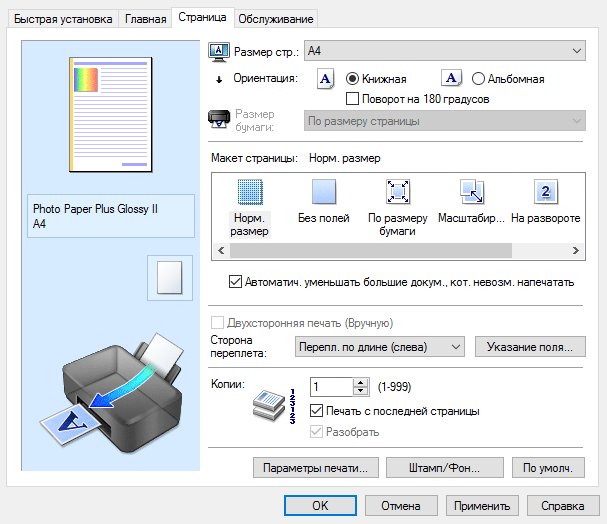This screenshot has height=524, width=607.
Task: Open the Размер стр. A4 dropdown
Action: [x=445, y=51]
